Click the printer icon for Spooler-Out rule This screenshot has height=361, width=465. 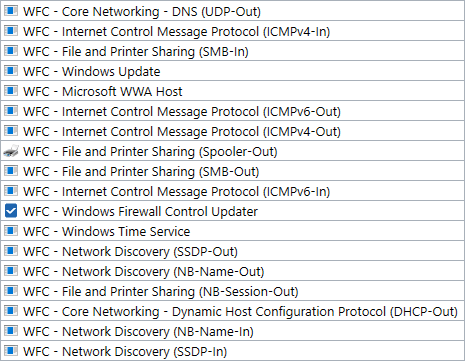[11, 151]
